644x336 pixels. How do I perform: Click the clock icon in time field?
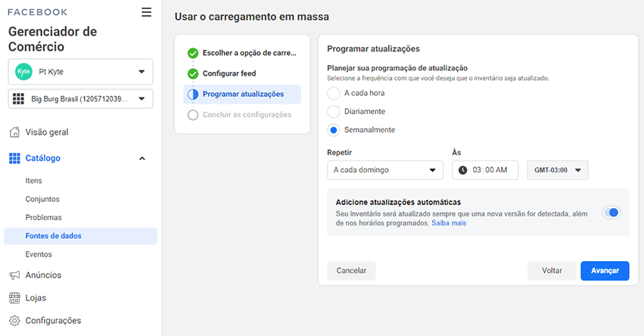[463, 170]
